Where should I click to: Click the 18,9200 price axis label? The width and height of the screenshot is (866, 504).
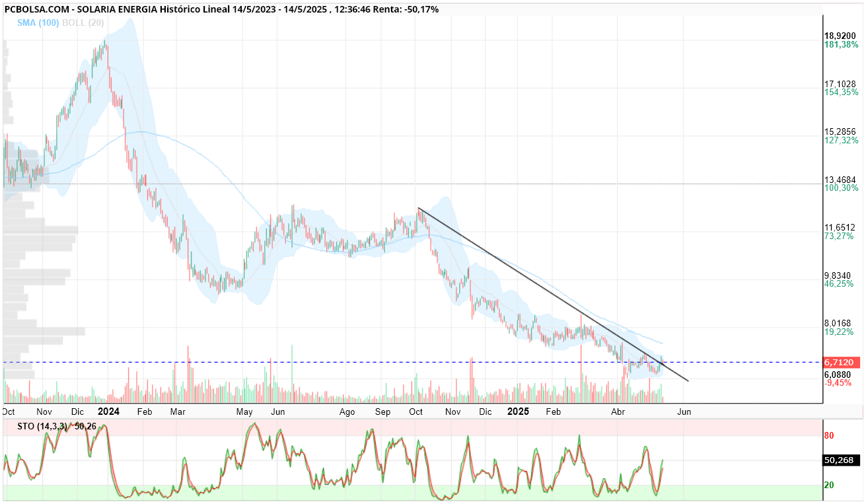click(x=840, y=36)
